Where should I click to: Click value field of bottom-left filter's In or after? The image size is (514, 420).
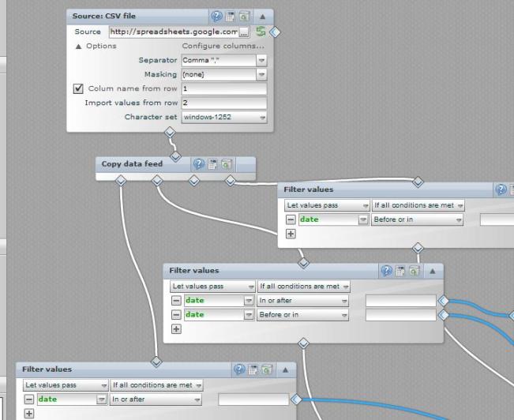[x=253, y=399]
